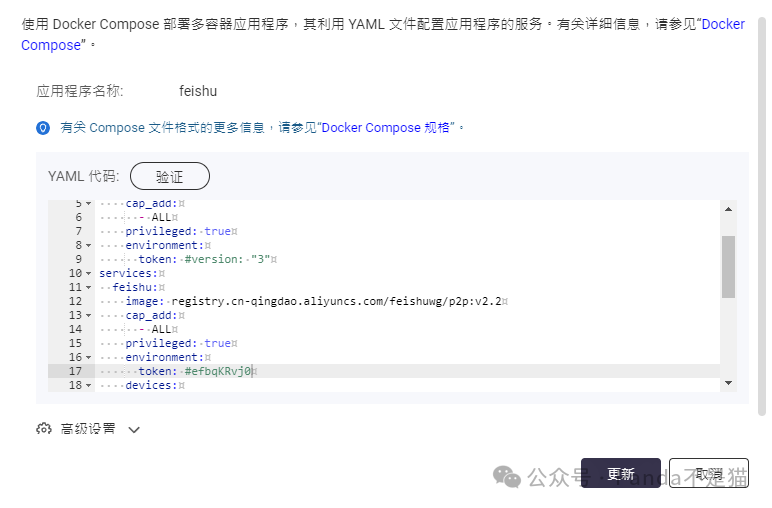Collapse the fold arrow at line 5

(89, 203)
